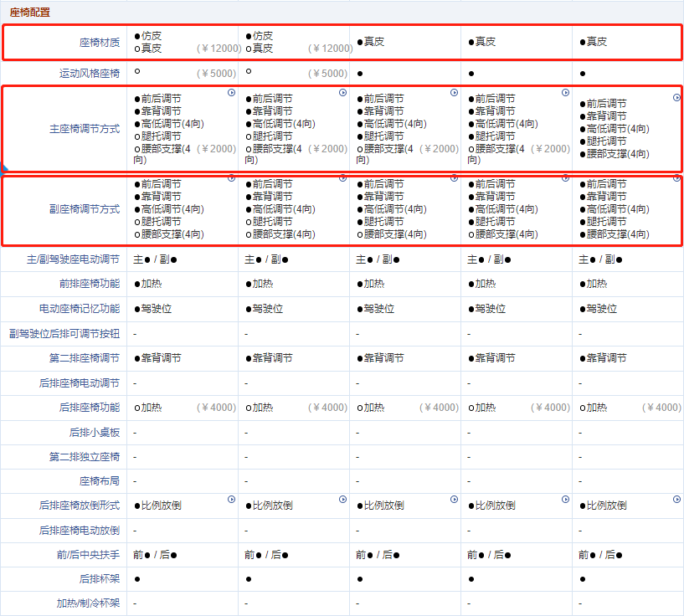The height and width of the screenshot is (616, 684).
Task: Click the 座椅配置 section header
Action: click(x=29, y=13)
